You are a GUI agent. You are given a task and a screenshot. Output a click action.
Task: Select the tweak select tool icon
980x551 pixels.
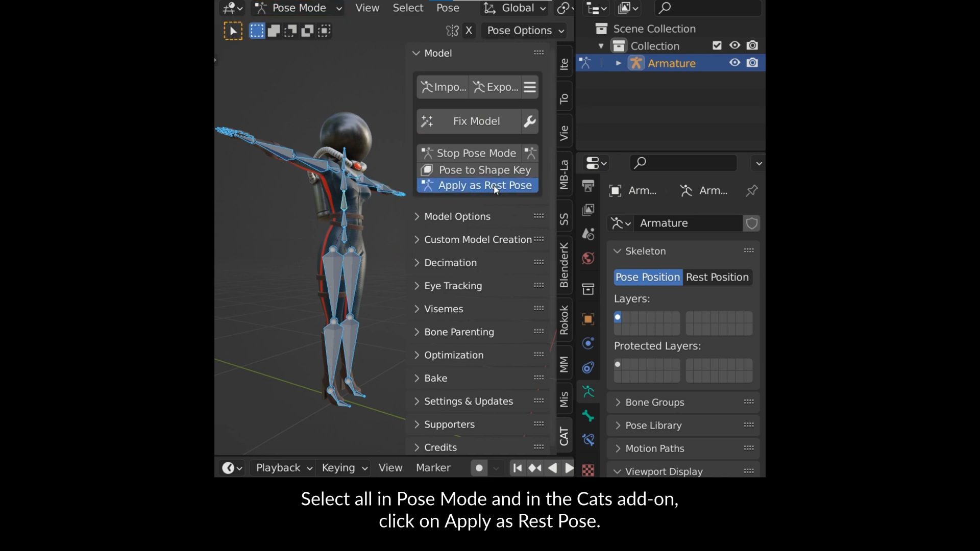pyautogui.click(x=233, y=31)
